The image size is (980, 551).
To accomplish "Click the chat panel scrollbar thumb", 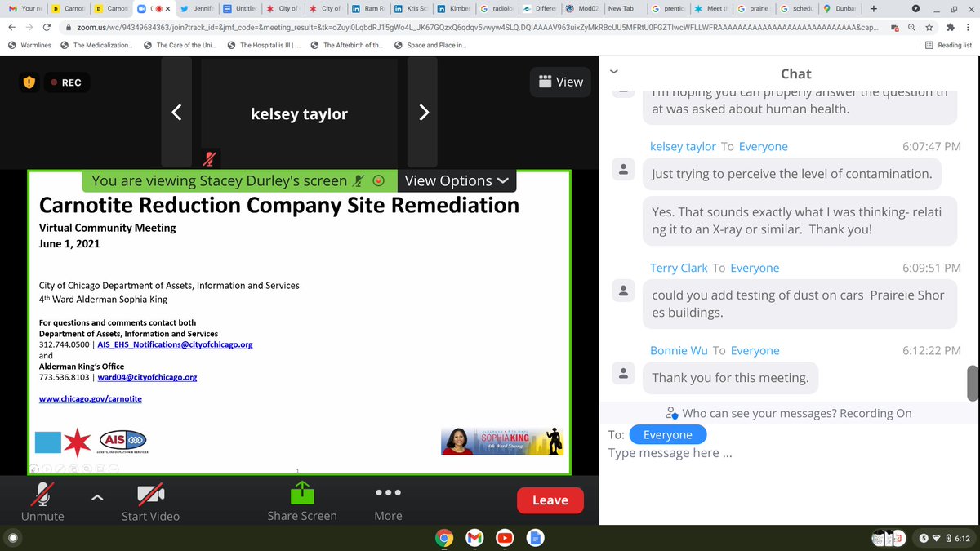I will [972, 383].
